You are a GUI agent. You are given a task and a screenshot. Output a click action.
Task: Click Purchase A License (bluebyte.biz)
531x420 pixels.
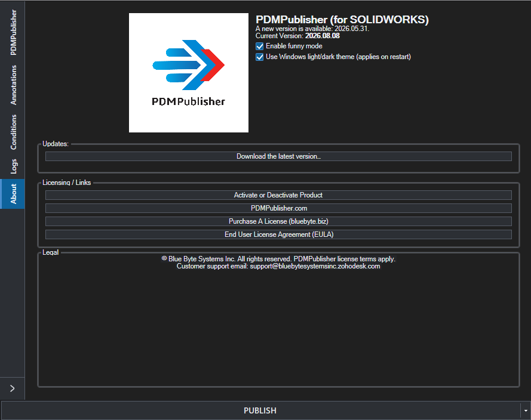(278, 221)
